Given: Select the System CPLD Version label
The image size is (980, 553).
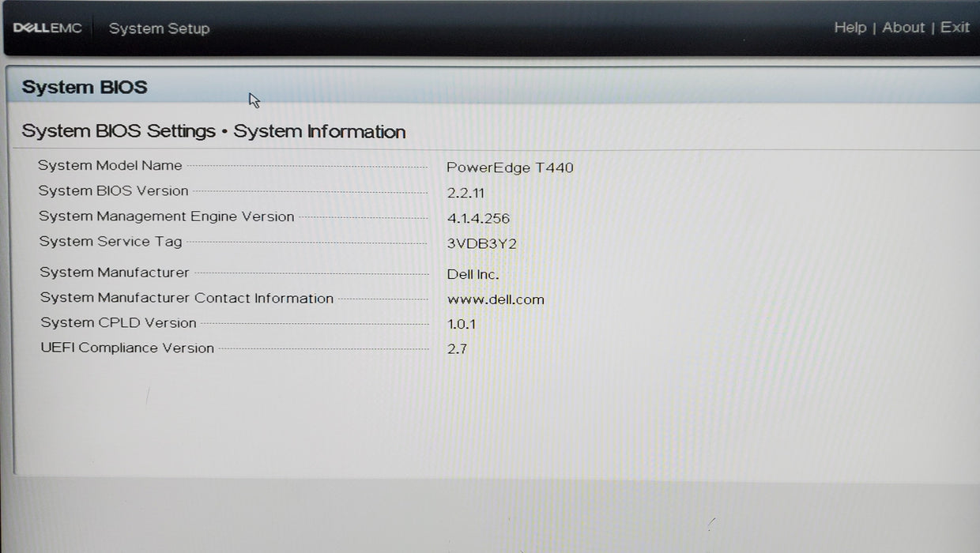Looking at the screenshot, I should [119, 323].
